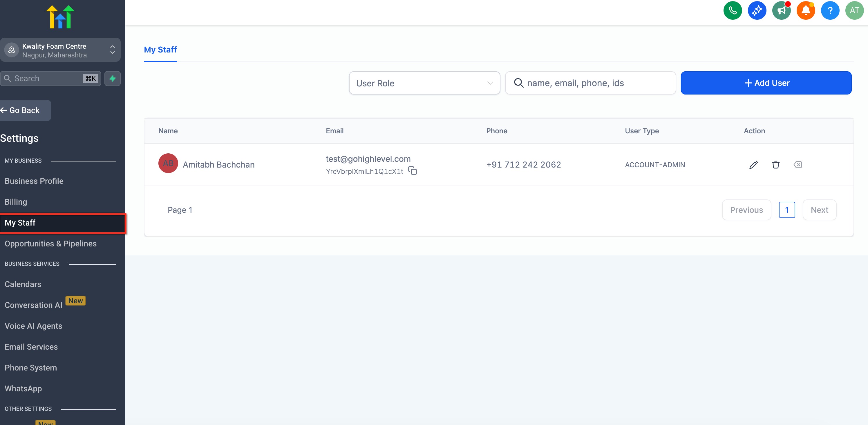Open Calendars in the settings sidebar
This screenshot has height=425, width=868.
click(23, 284)
